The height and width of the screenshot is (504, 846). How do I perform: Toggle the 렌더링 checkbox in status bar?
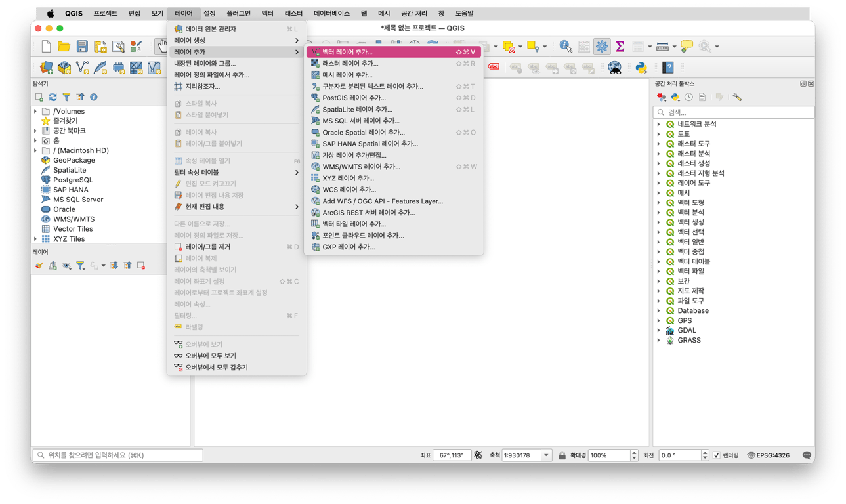(718, 455)
